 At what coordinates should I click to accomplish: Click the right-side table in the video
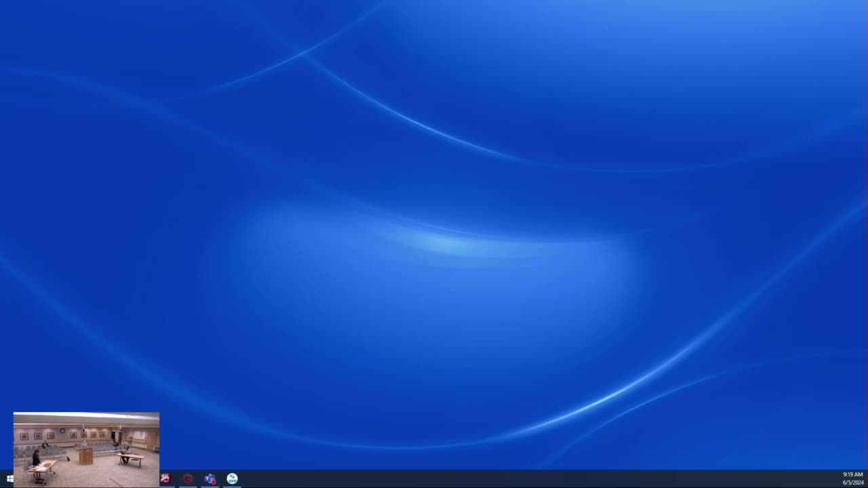[x=133, y=457]
